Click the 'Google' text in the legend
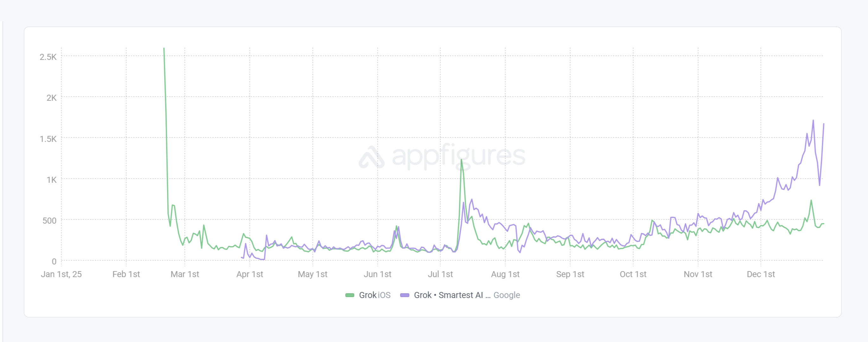Screen dimensions: 868x342 tap(506, 295)
